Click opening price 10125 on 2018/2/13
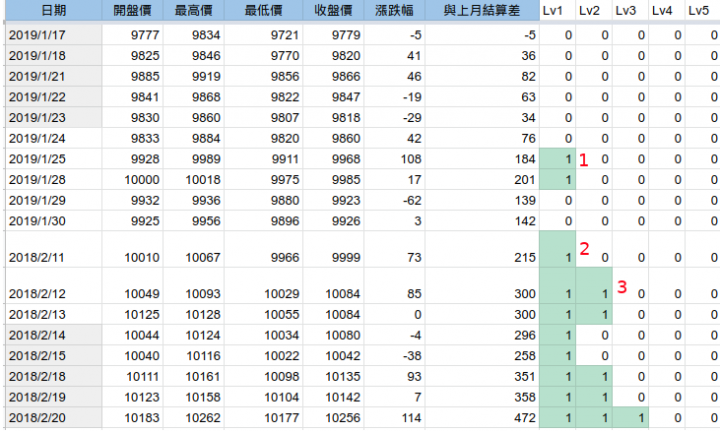Screen dimensions: 720x432 132,314
